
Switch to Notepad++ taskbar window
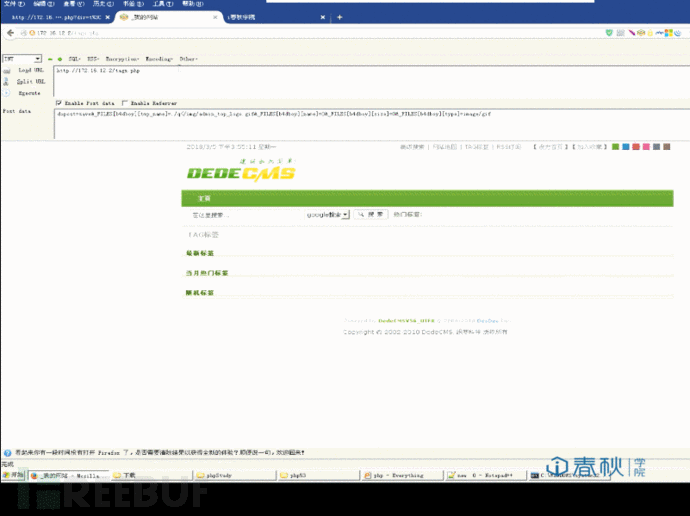point(486,476)
